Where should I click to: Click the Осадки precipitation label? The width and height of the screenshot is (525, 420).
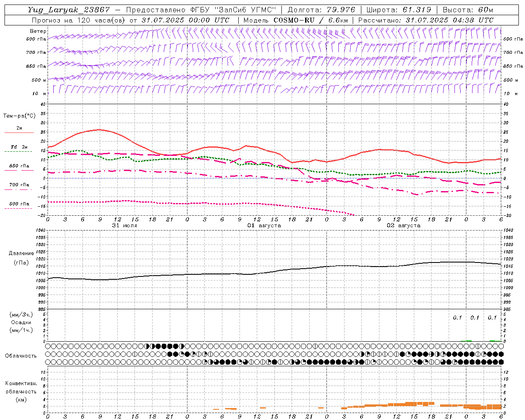(x=21, y=322)
